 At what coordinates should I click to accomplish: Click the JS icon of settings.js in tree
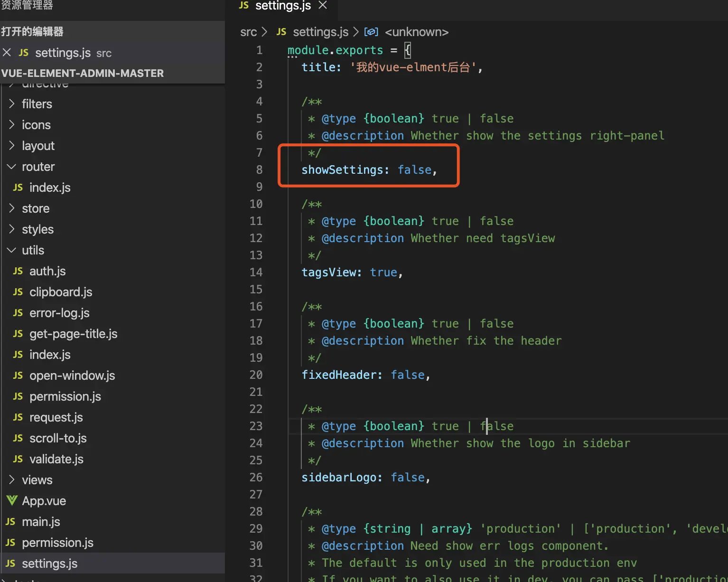coord(10,563)
